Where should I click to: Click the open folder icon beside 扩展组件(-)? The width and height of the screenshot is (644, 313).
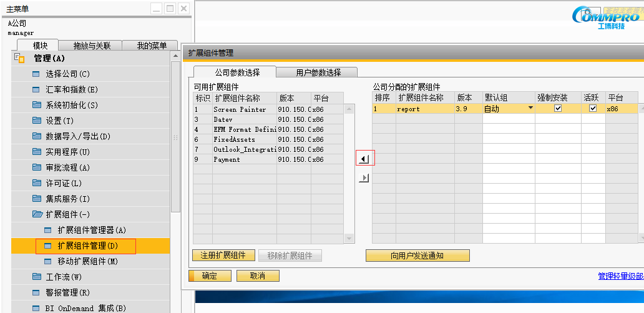(x=37, y=214)
